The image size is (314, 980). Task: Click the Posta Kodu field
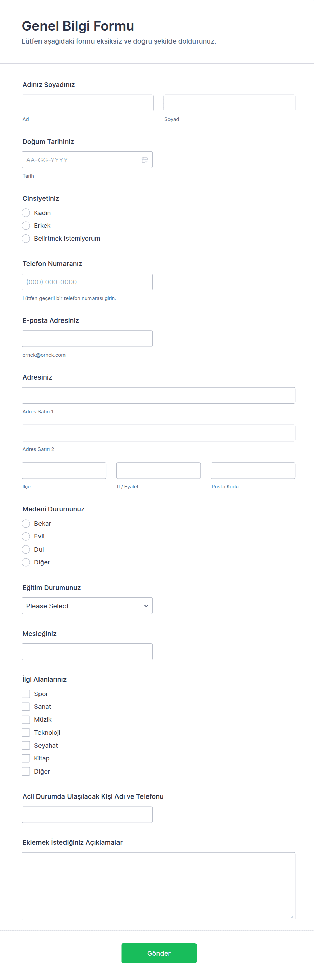tap(253, 471)
